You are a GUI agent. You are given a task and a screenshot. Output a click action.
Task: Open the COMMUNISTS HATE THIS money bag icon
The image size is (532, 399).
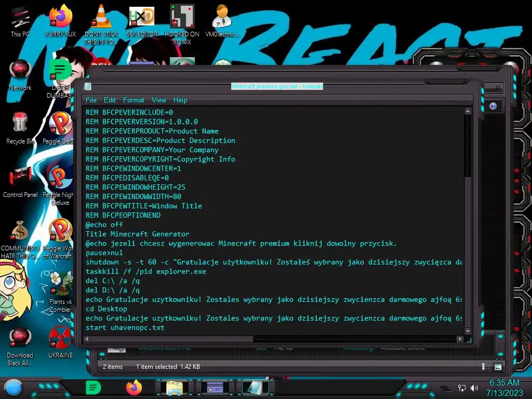click(x=20, y=239)
